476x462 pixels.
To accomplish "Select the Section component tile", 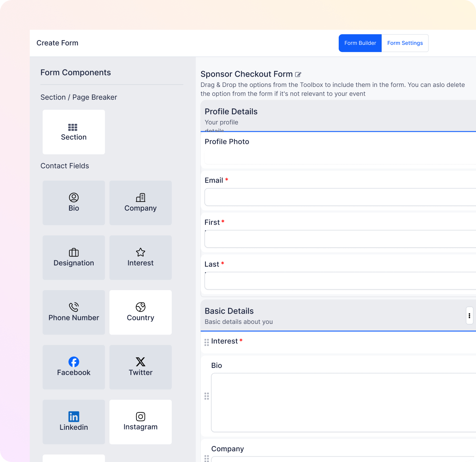I will tap(74, 132).
